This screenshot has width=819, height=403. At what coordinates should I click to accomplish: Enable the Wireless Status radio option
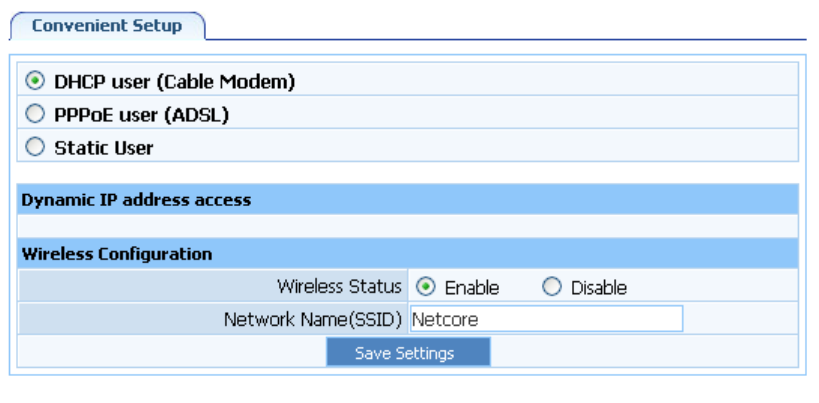(424, 287)
